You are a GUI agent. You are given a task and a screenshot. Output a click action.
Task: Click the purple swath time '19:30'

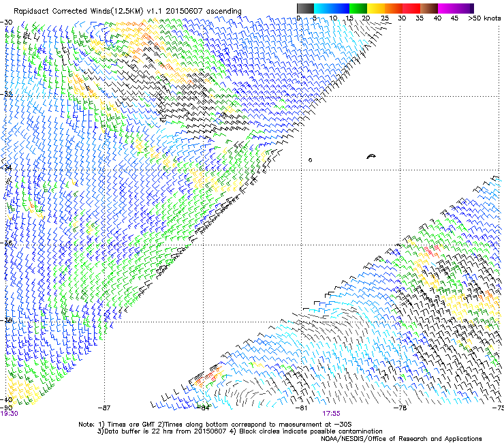(x=10, y=414)
